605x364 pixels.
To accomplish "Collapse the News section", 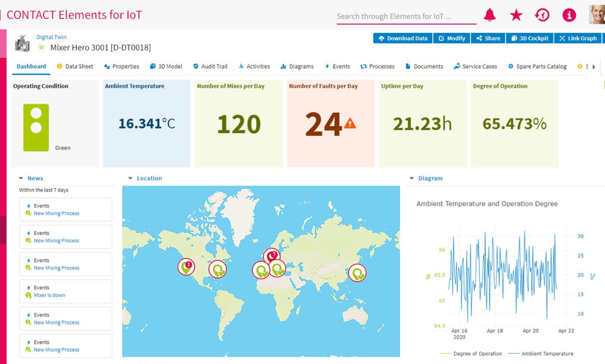I will pos(20,178).
